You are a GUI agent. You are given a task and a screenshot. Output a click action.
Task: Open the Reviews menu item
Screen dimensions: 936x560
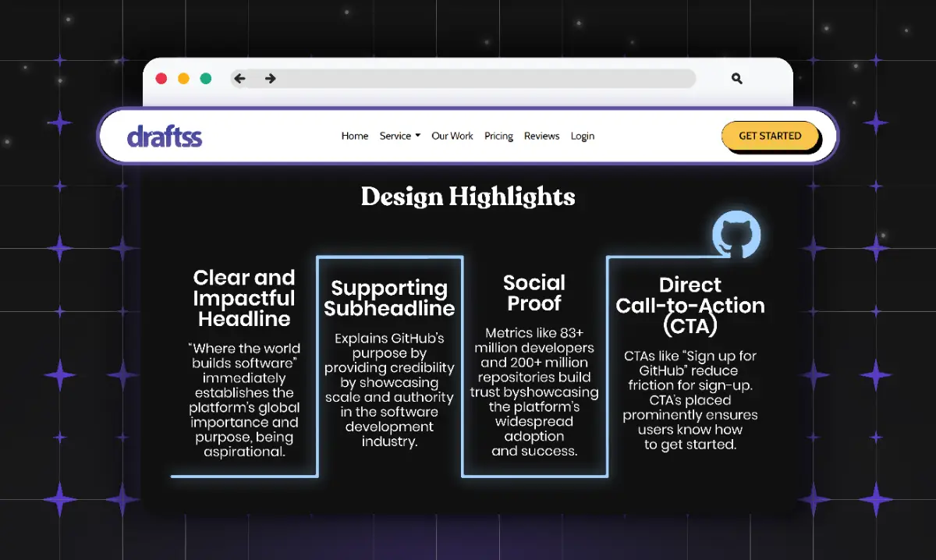pos(541,136)
